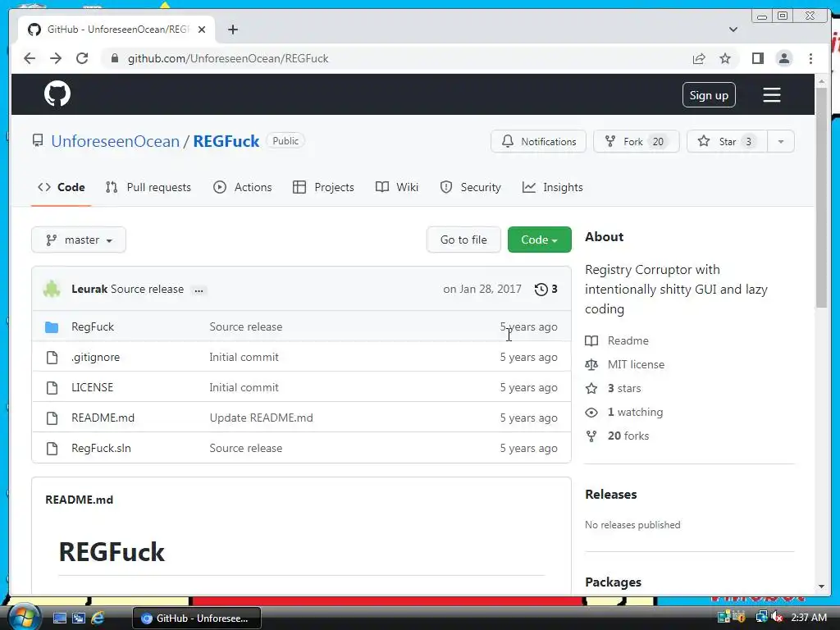Switch to the Insights tab

coord(552,188)
